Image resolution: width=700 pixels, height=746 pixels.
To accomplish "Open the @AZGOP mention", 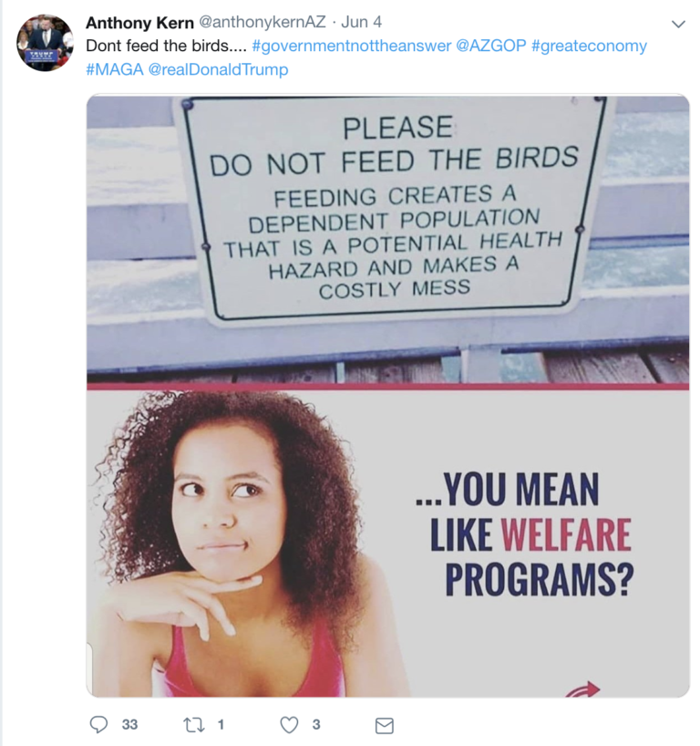I will click(491, 46).
